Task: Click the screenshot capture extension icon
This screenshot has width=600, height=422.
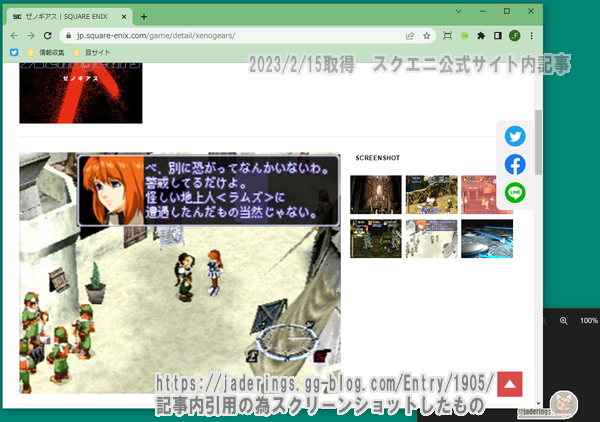Action: point(447,36)
